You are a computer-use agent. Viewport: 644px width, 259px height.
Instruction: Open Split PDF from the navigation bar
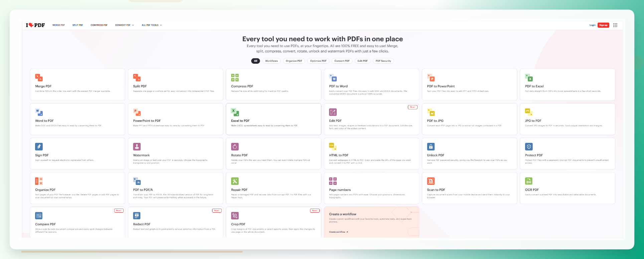[78, 25]
